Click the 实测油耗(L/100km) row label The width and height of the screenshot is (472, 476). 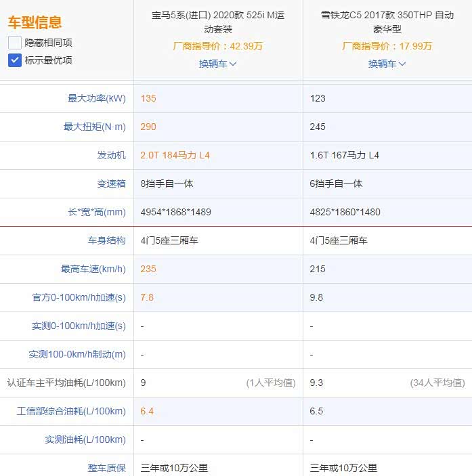tap(85, 439)
